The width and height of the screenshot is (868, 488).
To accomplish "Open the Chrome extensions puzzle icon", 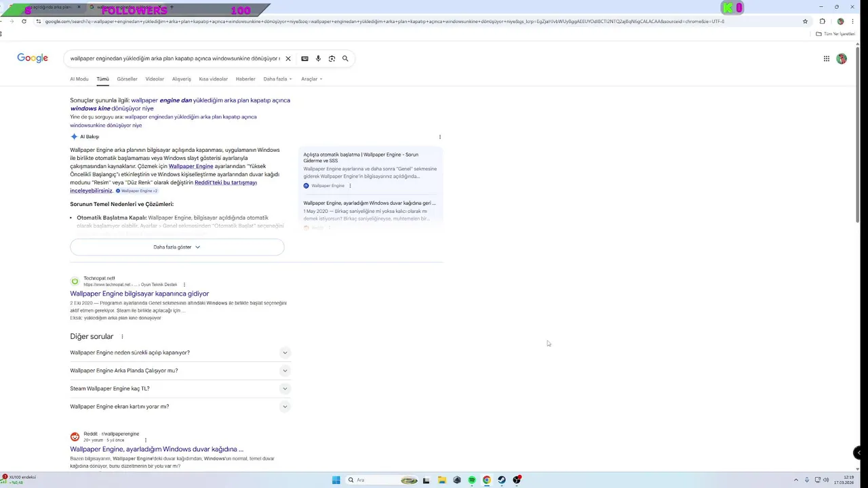I will point(822,21).
